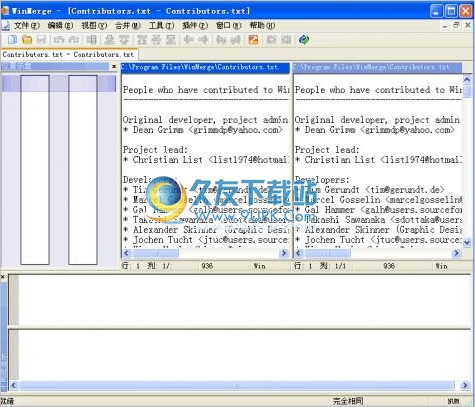Close the inner document window
This screenshot has width=475, height=407.
tap(468, 26)
